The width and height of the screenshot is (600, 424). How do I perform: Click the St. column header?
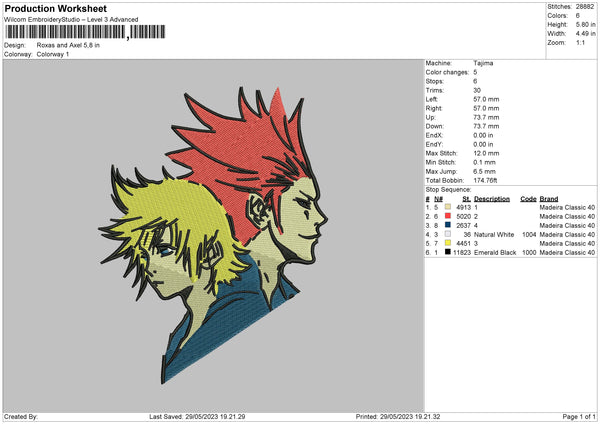pyautogui.click(x=466, y=199)
